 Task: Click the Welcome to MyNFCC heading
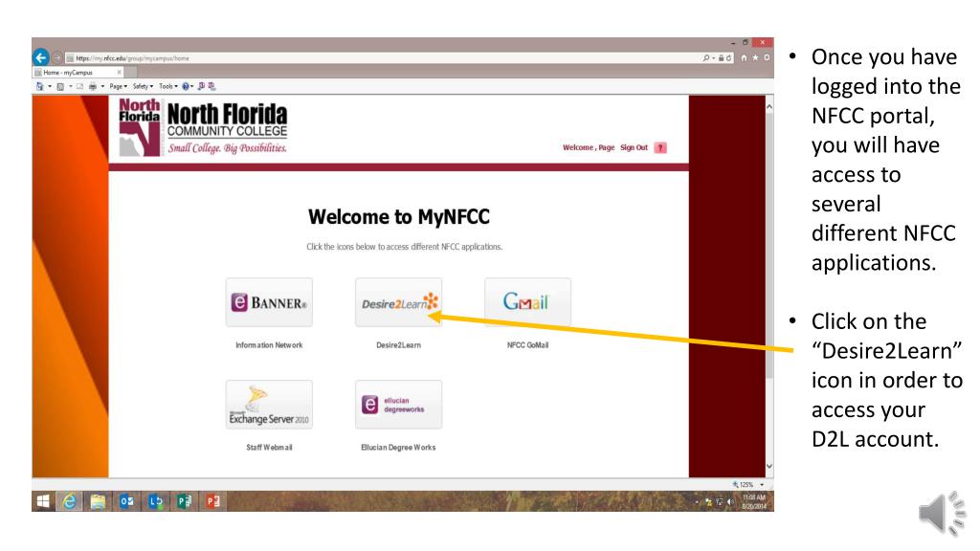pyautogui.click(x=399, y=217)
